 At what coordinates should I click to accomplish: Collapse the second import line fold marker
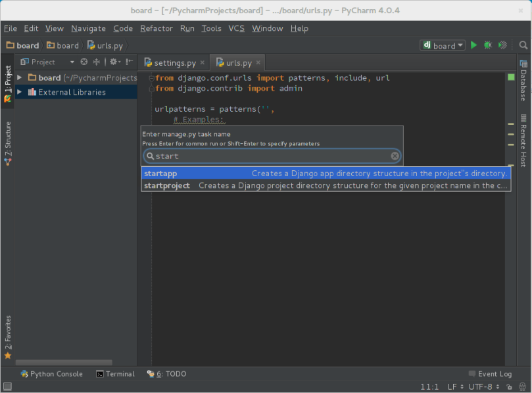click(152, 89)
